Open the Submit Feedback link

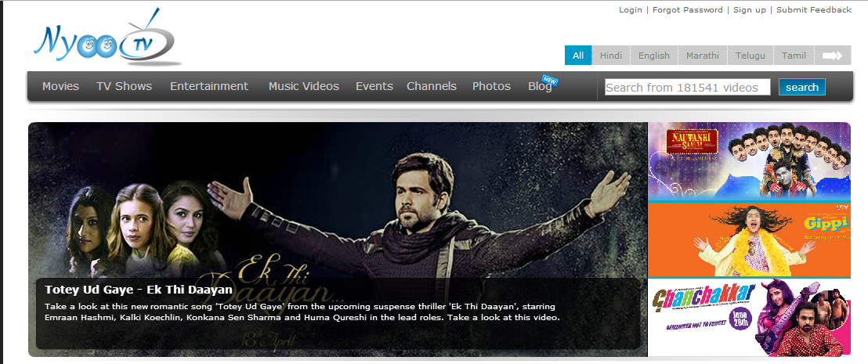814,10
